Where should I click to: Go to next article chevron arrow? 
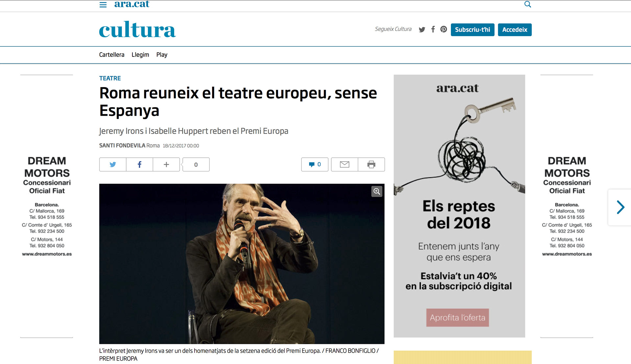[620, 207]
